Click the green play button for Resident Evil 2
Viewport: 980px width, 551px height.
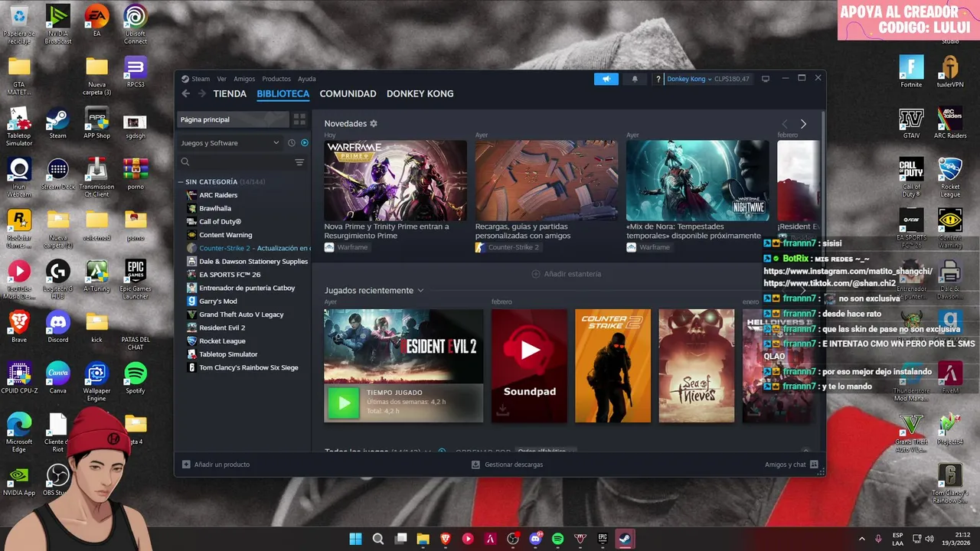click(344, 403)
